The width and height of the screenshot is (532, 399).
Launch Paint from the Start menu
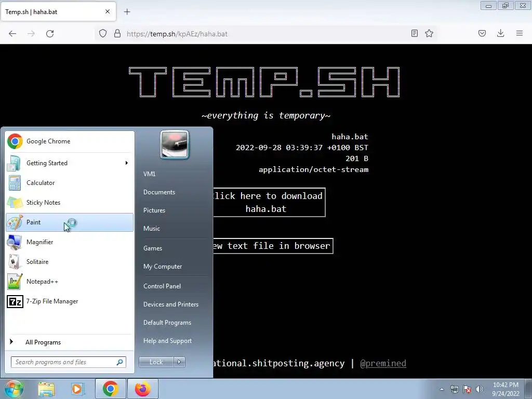(x=70, y=222)
